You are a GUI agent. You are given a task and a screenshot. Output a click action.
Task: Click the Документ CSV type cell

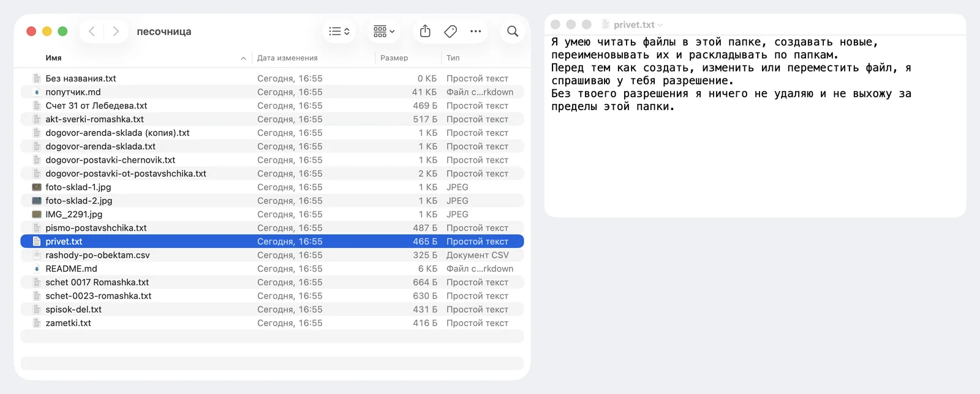pos(478,255)
